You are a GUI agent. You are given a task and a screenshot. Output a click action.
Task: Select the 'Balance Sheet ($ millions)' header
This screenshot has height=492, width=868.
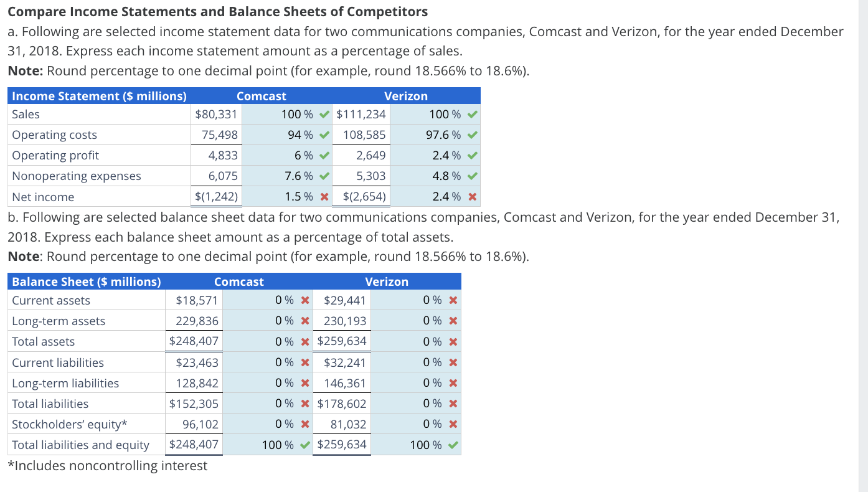(87, 282)
